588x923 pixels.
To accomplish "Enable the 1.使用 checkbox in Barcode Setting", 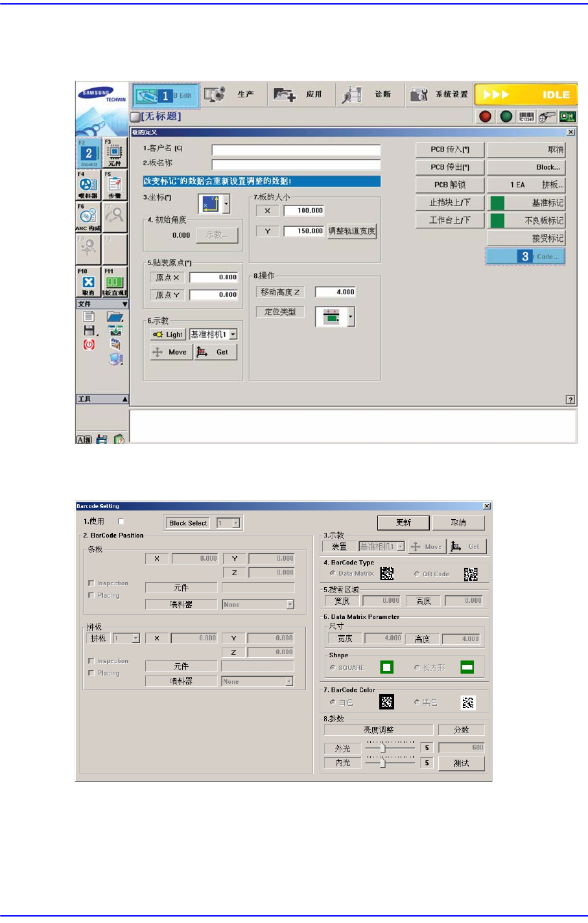I will tap(121, 521).
